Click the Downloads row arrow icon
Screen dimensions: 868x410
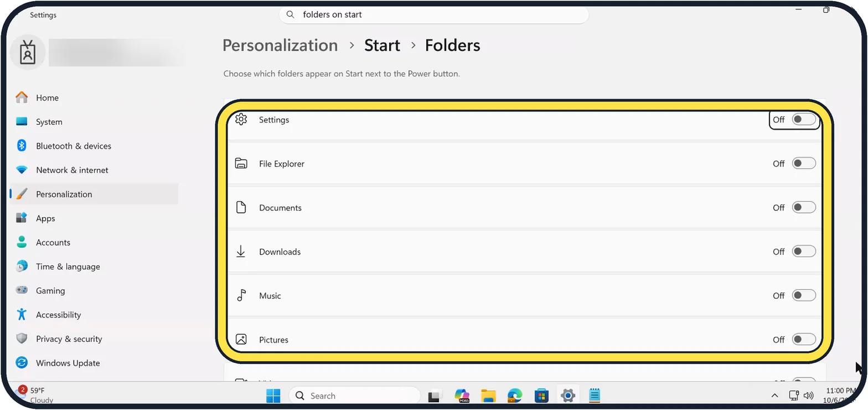point(241,252)
